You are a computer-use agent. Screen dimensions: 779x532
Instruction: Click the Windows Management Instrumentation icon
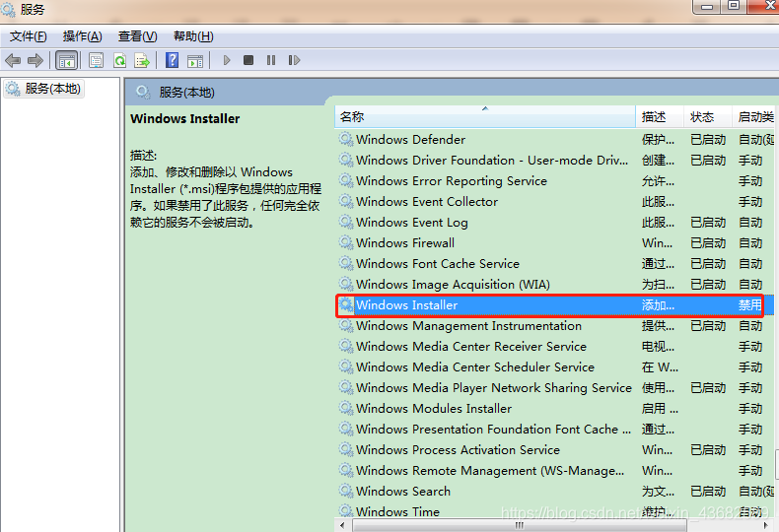pos(346,325)
